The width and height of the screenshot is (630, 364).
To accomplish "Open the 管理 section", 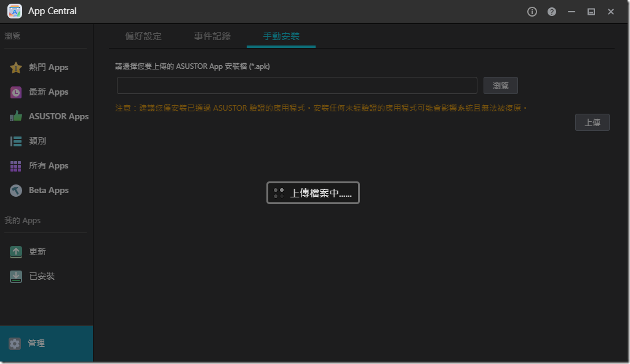I will [x=47, y=344].
